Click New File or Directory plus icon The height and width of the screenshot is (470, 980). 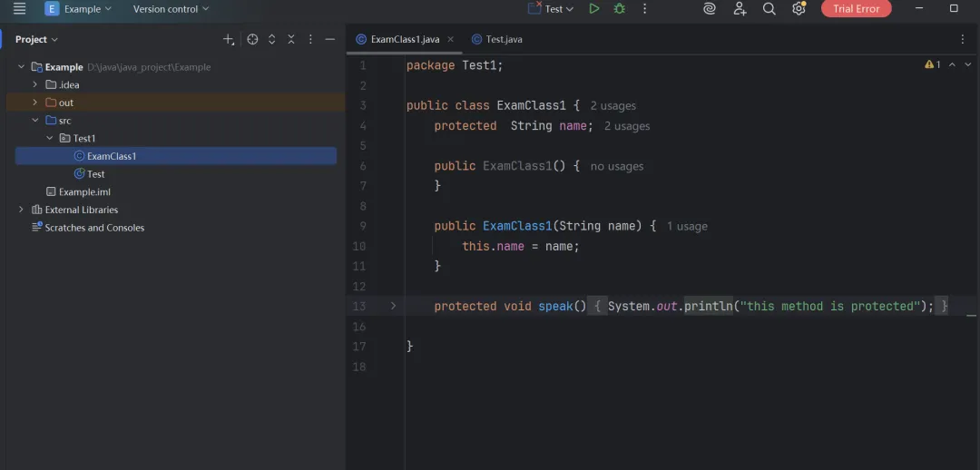[x=229, y=39]
